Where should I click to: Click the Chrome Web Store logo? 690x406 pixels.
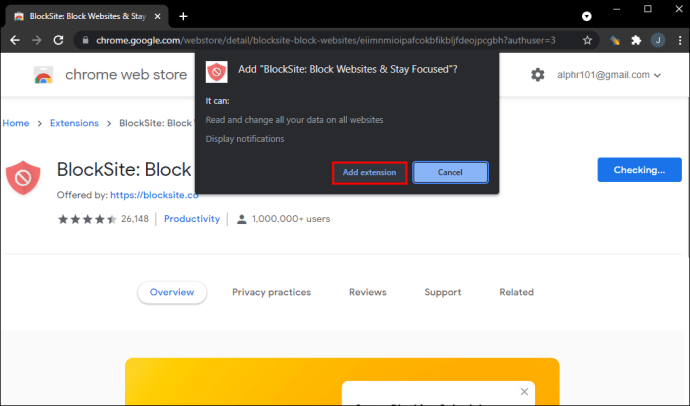(43, 75)
